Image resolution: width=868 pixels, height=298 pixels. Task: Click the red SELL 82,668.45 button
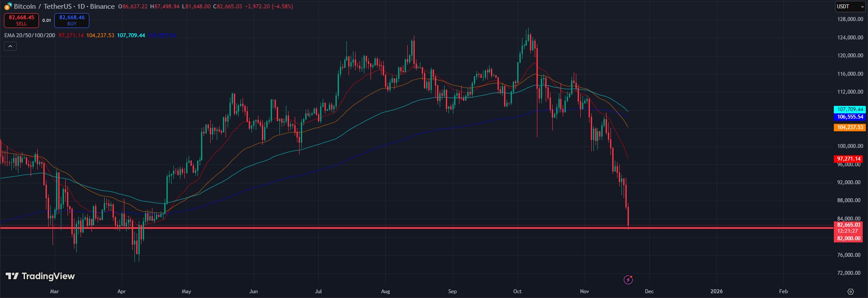21,20
